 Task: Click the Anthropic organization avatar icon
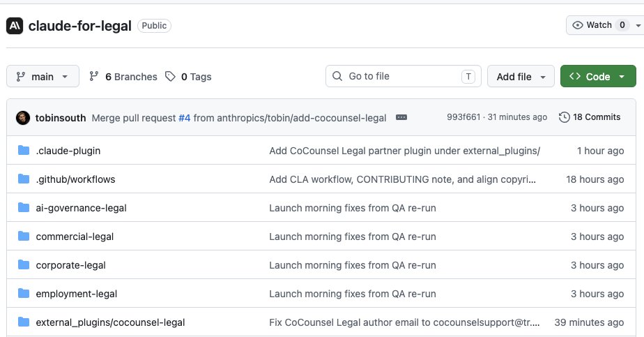pos(15,26)
